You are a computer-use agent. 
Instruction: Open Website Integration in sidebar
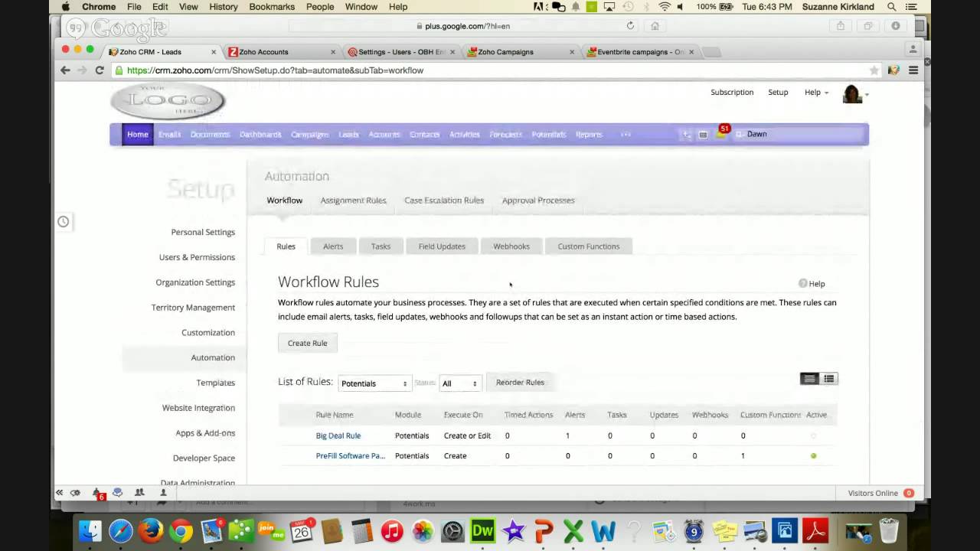point(198,408)
